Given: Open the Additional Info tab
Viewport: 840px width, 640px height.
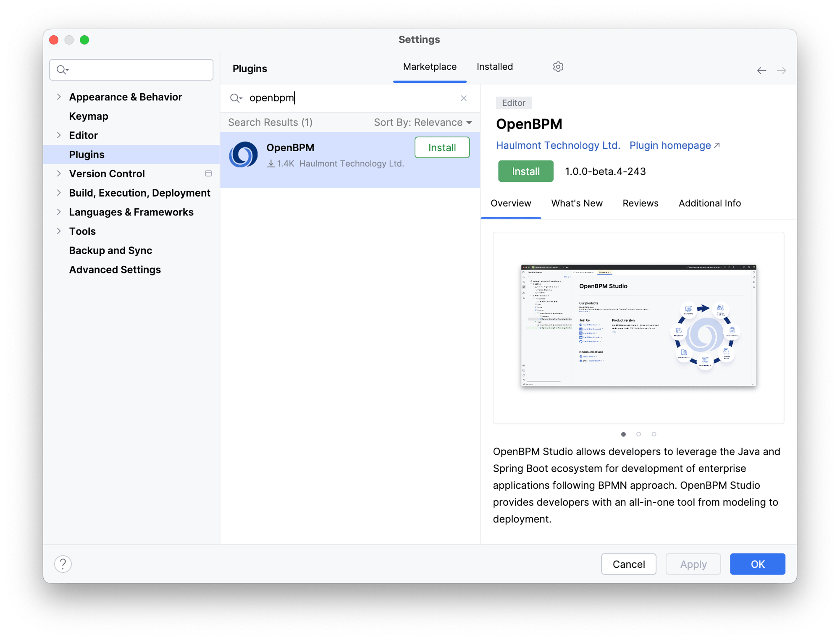Looking at the screenshot, I should click(x=709, y=203).
